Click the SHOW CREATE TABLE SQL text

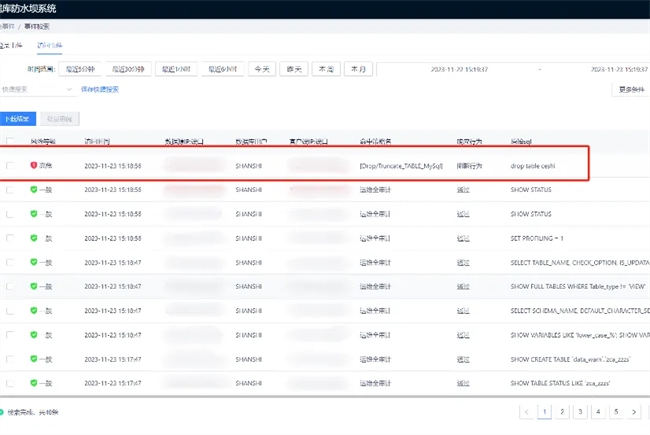(570, 359)
